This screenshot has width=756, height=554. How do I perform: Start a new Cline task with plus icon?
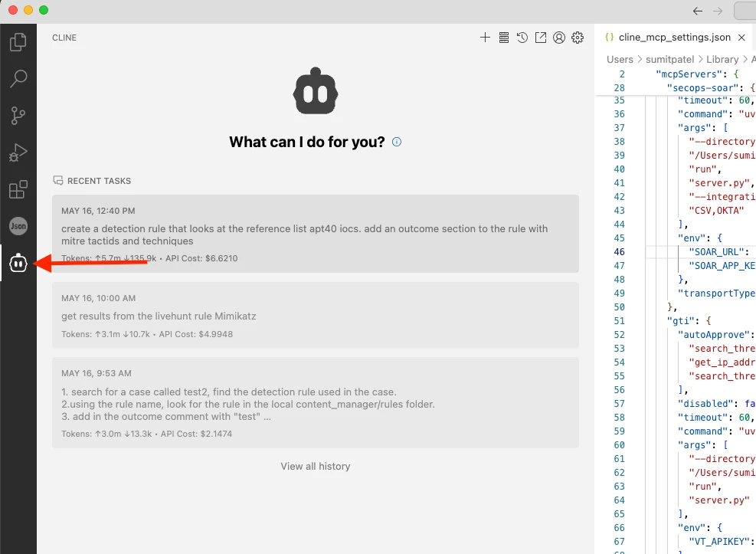485,38
